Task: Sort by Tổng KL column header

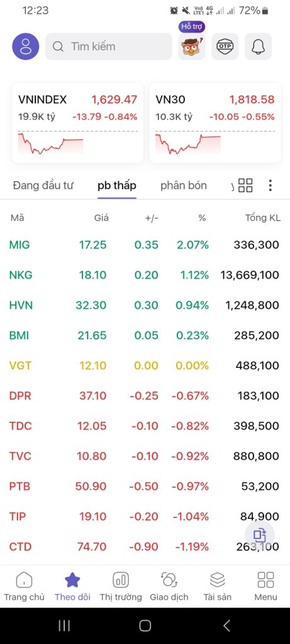Action: (x=263, y=218)
